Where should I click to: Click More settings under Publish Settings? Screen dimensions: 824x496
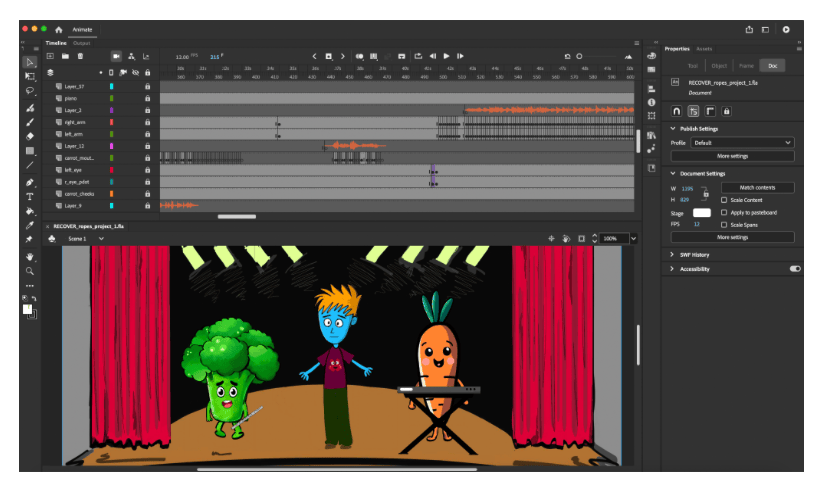(732, 157)
